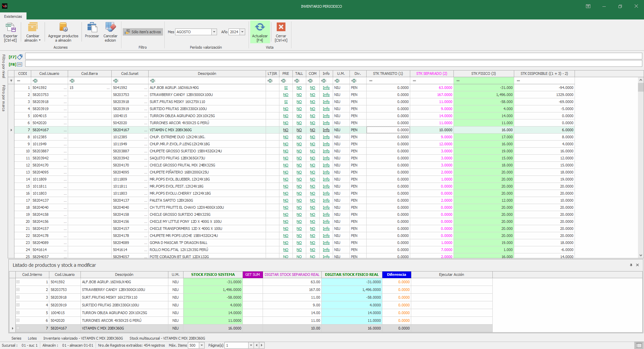Click the filter operator icon under Cod.Sunat
The height and width of the screenshot is (349, 644).
pyautogui.click(x=116, y=81)
